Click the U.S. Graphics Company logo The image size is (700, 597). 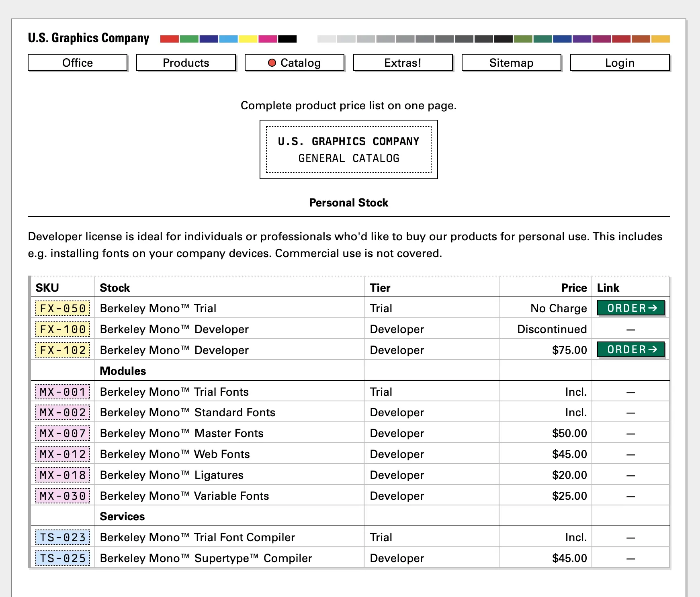(88, 38)
